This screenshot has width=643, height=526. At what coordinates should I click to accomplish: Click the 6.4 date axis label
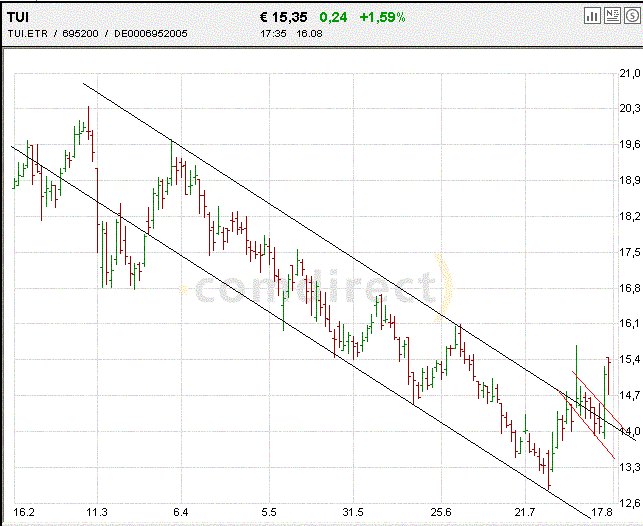pyautogui.click(x=180, y=512)
